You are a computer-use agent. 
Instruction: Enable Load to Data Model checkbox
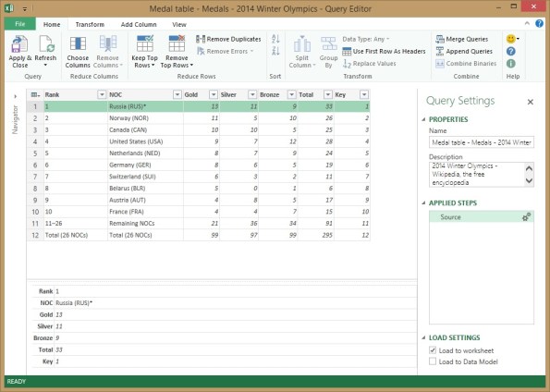(x=433, y=361)
